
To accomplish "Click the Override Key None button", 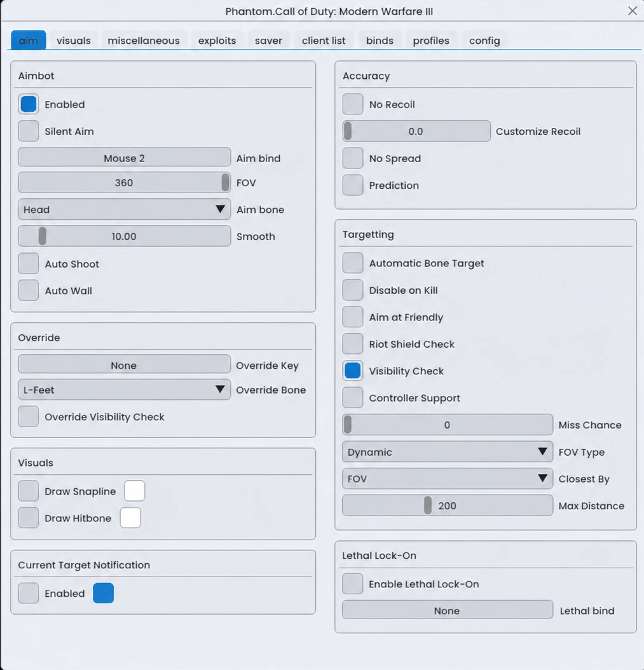I will (x=125, y=365).
